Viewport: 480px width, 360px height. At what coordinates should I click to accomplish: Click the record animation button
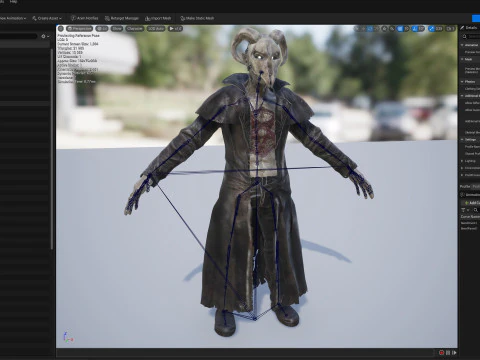pyautogui.click(x=442, y=352)
